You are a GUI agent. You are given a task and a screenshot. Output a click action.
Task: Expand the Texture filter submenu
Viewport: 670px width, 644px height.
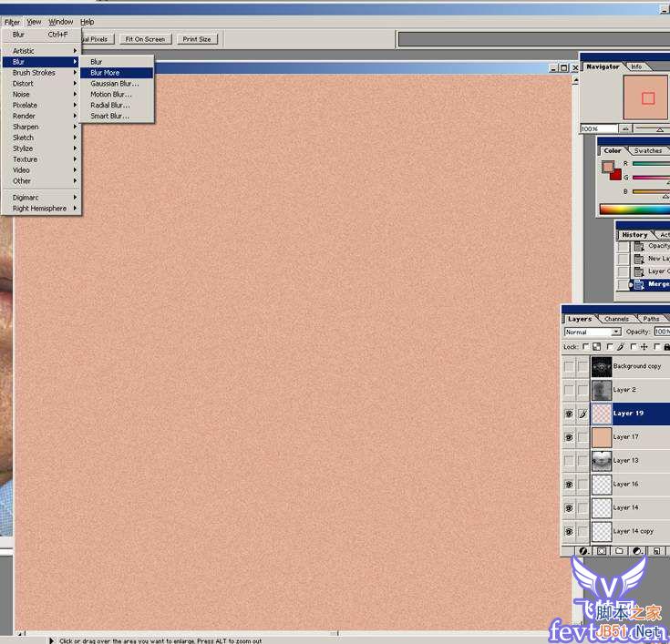pyautogui.click(x=41, y=159)
